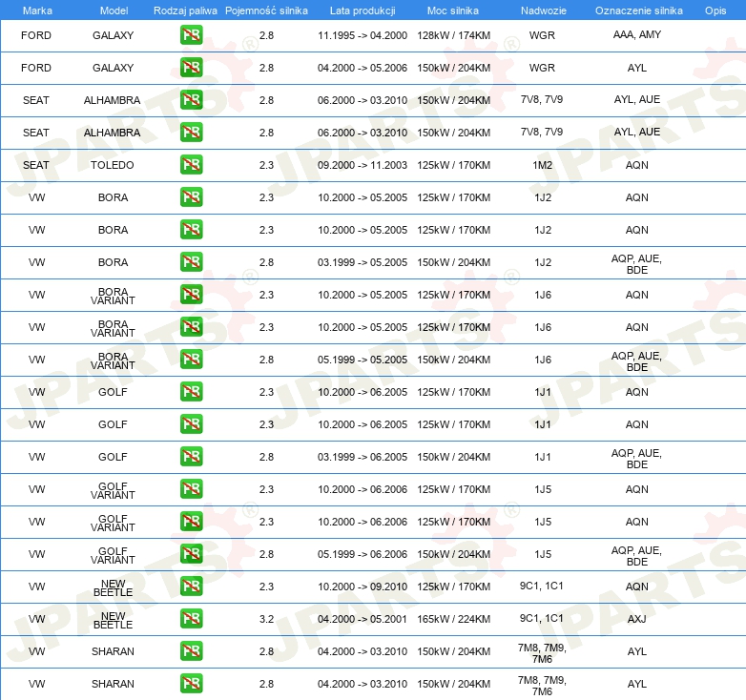
Task: Select the '04.2000 -> 05.2006' production years cell
Action: [x=363, y=68]
